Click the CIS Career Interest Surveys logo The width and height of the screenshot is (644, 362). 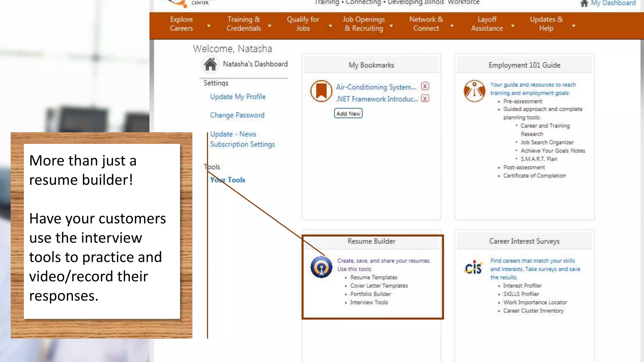(x=473, y=267)
